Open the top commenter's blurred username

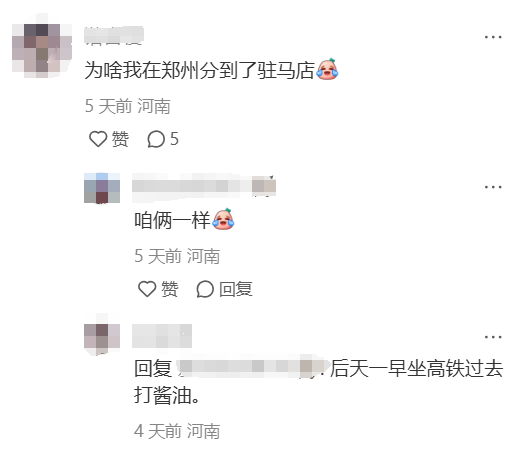click(114, 36)
